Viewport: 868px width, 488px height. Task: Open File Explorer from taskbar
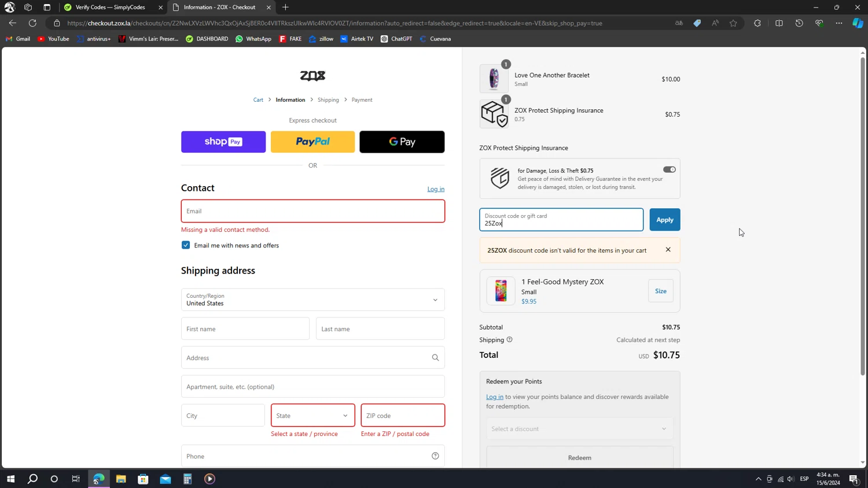(x=121, y=479)
